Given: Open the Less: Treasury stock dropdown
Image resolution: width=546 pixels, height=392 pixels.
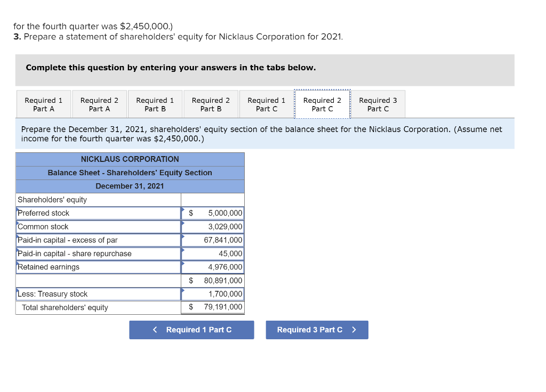Looking at the screenshot, I should (98, 294).
